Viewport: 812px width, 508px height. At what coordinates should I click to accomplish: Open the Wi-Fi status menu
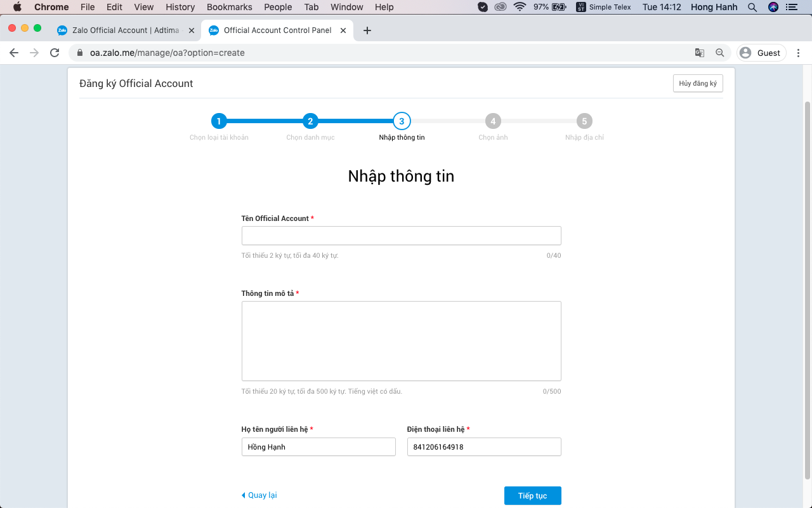coord(520,7)
